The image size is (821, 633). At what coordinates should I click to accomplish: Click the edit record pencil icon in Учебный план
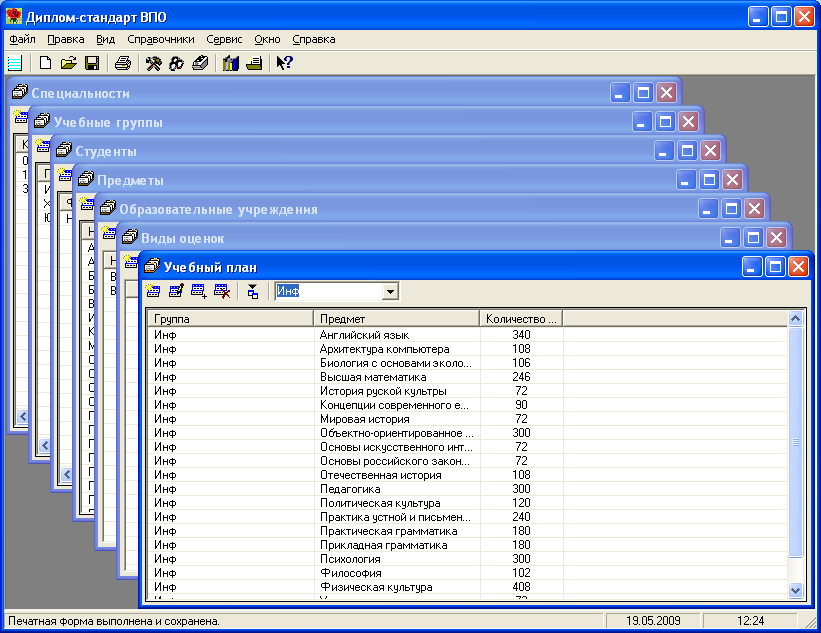coord(176,291)
